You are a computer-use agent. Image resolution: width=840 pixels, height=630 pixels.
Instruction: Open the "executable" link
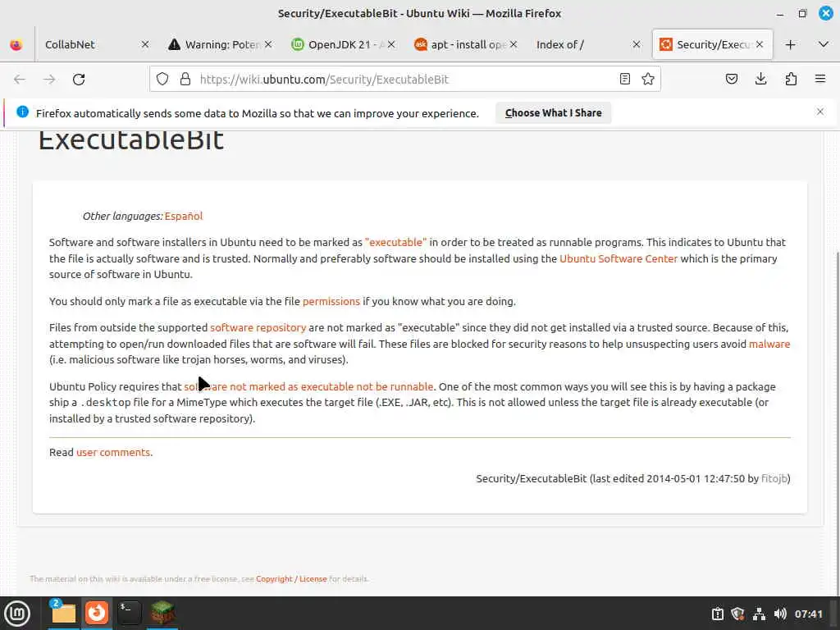[396, 242]
